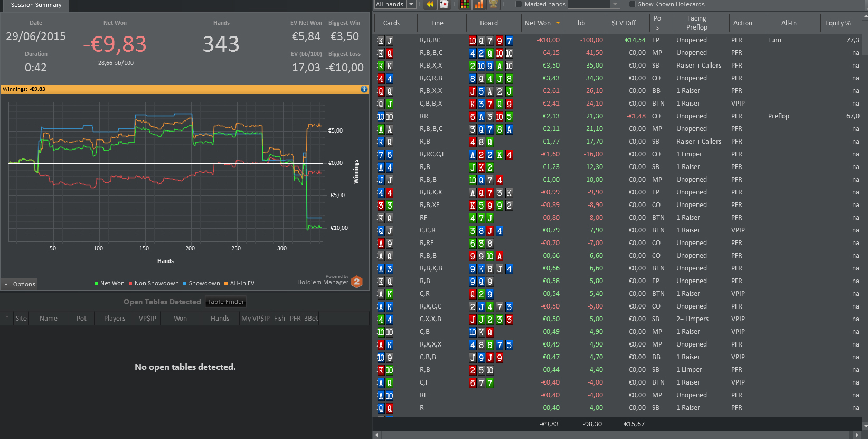
Task: Click the 3Bet column header
Action: point(311,319)
